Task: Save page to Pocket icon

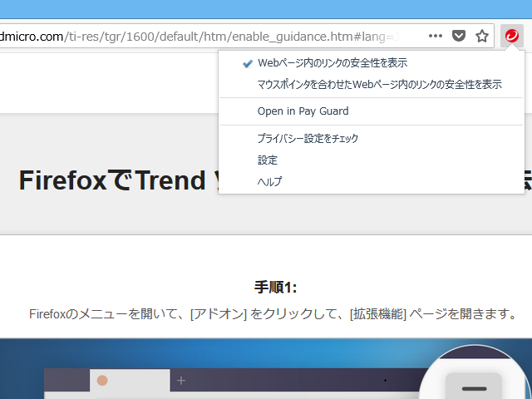Action: coord(458,36)
